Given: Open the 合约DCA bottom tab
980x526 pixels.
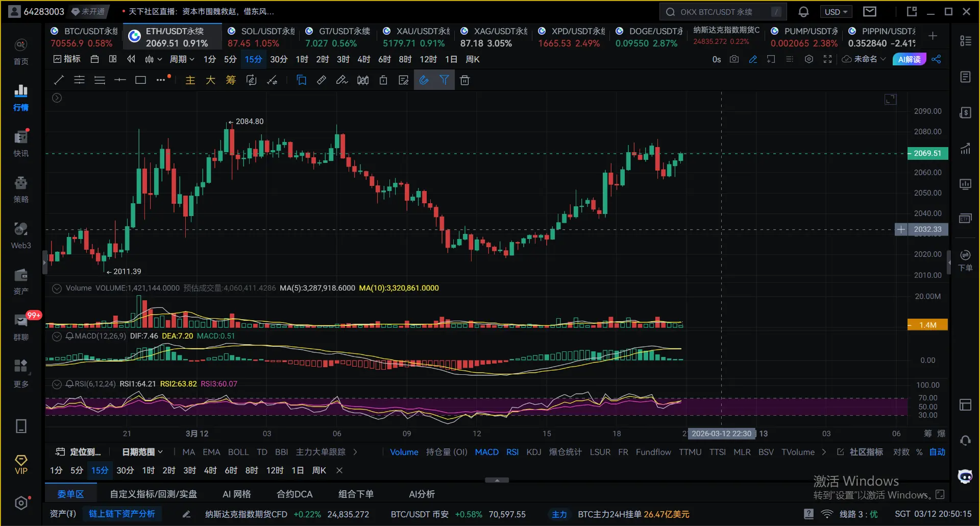Looking at the screenshot, I should click(x=295, y=494).
